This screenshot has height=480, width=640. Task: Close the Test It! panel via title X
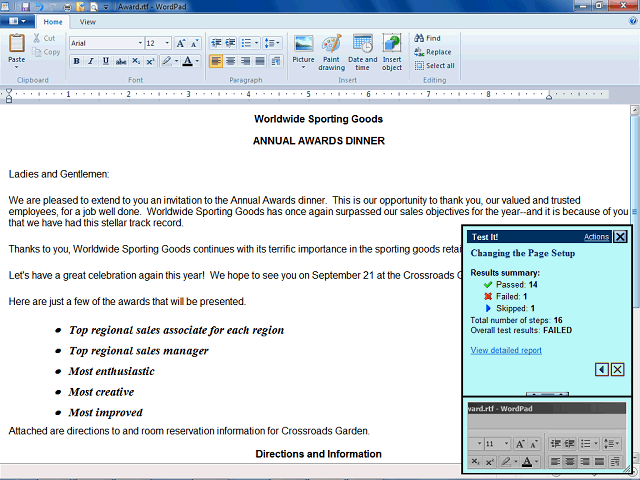click(620, 237)
